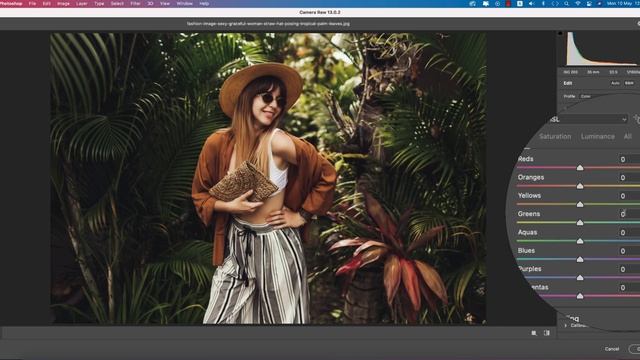
Task: Open the HSL adjustment type dropdown
Action: click(x=588, y=119)
